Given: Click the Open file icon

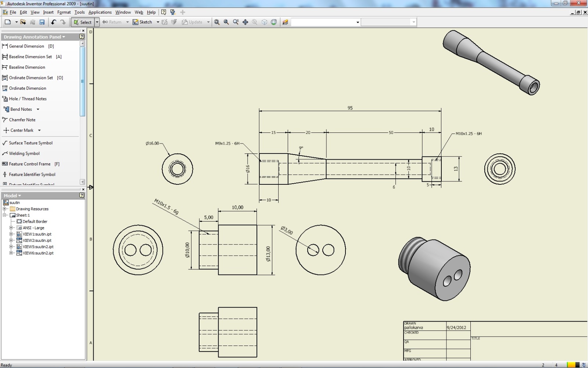Looking at the screenshot, I should (23, 22).
